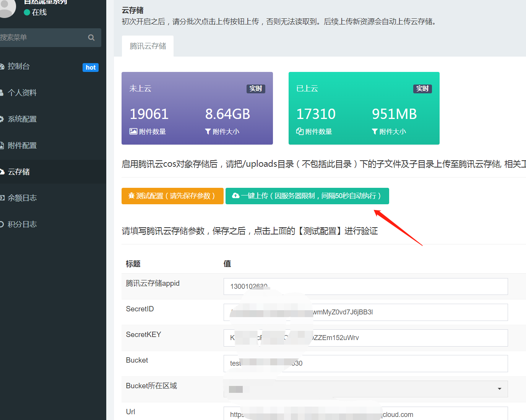Click 实时 badge on 已上云 card
The height and width of the screenshot is (420, 526).
point(422,89)
